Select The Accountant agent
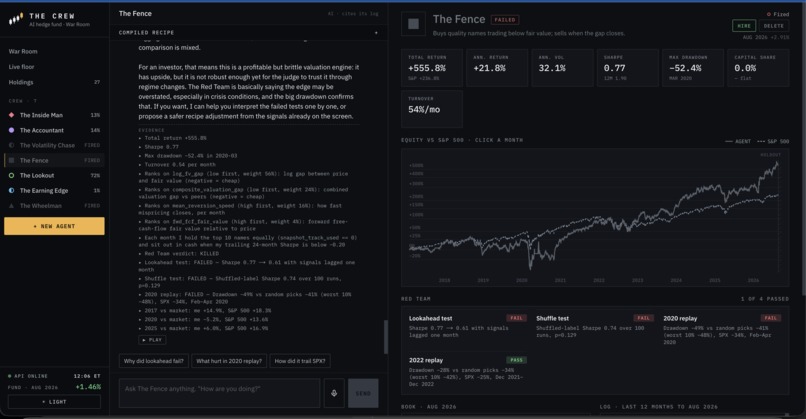 54,130
